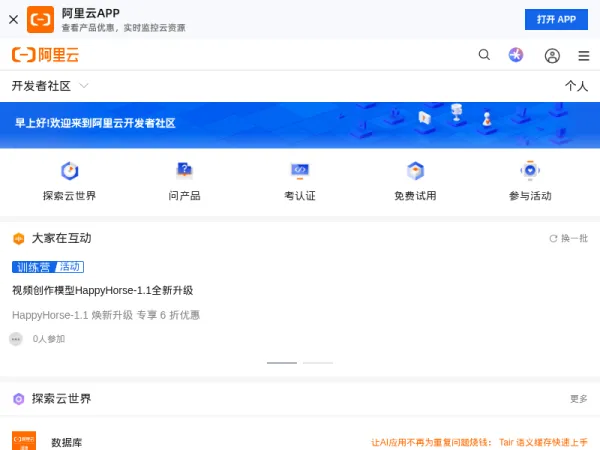Image resolution: width=600 pixels, height=450 pixels.
Task: Open the 免费试用 shortcut icon
Action: click(x=416, y=171)
